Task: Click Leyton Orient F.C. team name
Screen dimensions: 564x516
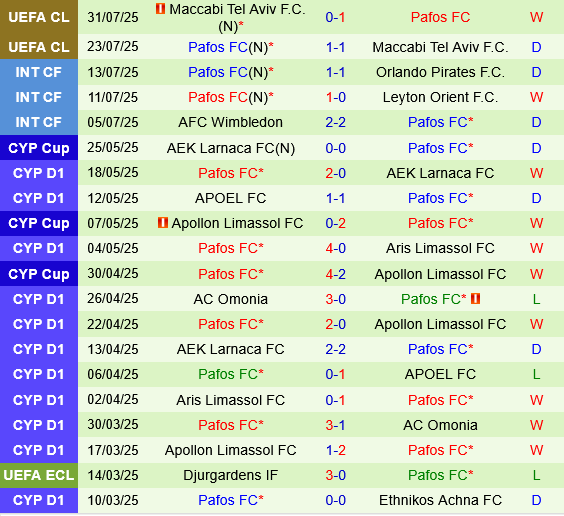Action: [x=440, y=97]
